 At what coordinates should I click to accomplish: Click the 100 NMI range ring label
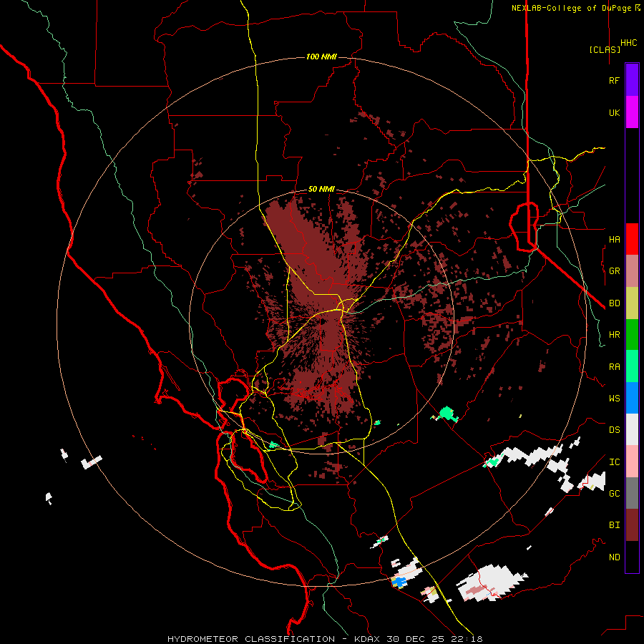321,57
